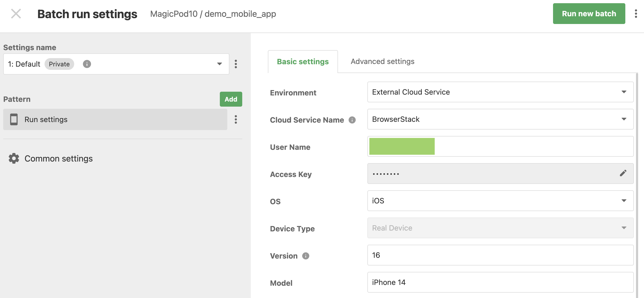Viewport: 644px width, 298px height.
Task: Open the header three-dot menu beside Run new batch
Action: pyautogui.click(x=636, y=14)
